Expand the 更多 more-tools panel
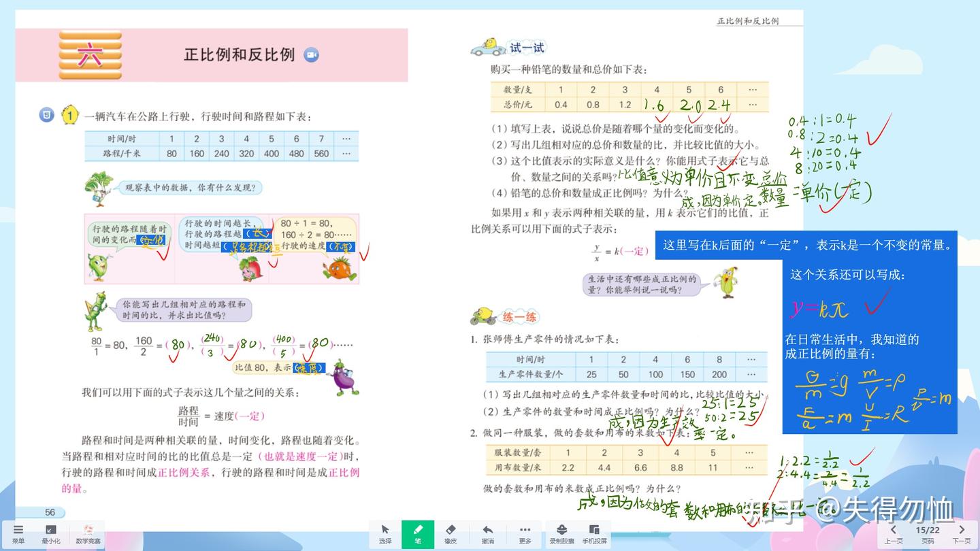Image resolution: width=980 pixels, height=551 pixels. tap(525, 534)
